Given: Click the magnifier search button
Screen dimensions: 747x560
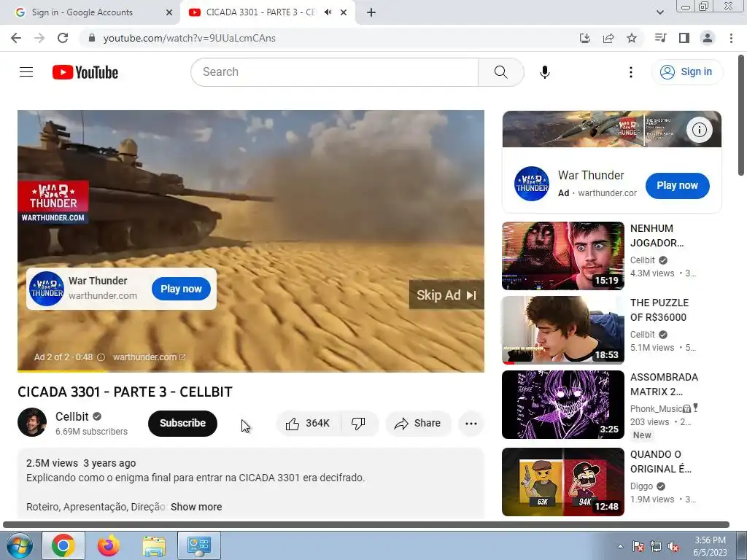Looking at the screenshot, I should coord(500,72).
